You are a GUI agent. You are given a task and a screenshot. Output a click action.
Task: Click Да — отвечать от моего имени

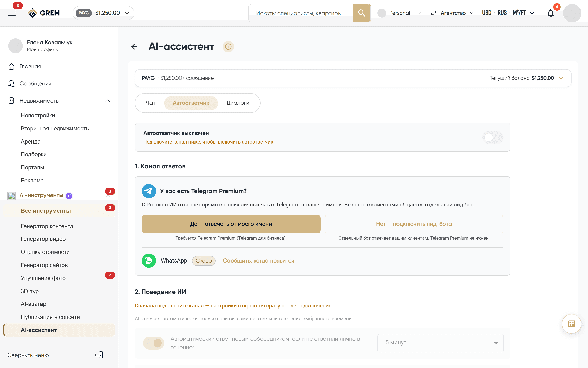[x=231, y=224]
